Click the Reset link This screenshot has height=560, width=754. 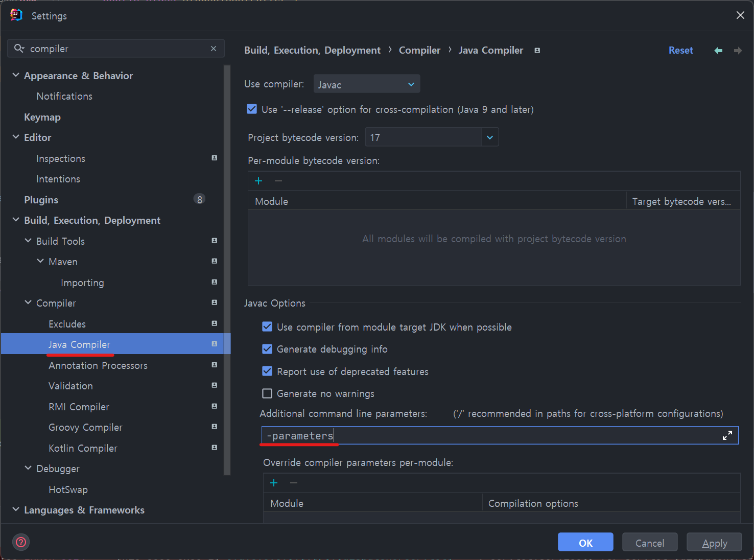[x=680, y=50]
